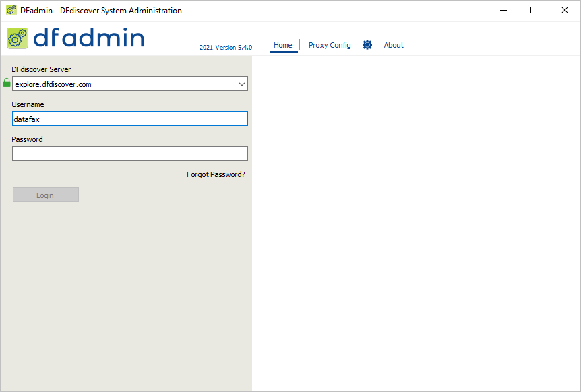Open the About tab
The image size is (581, 392).
(x=394, y=45)
